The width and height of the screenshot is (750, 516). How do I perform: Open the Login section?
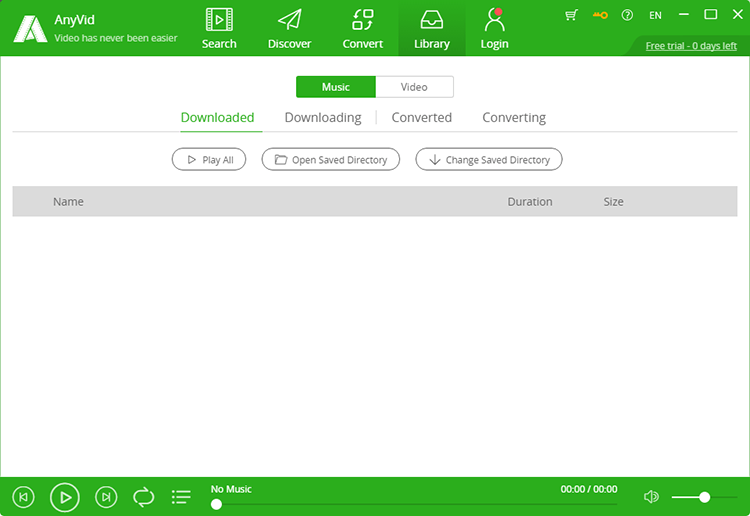click(x=494, y=29)
